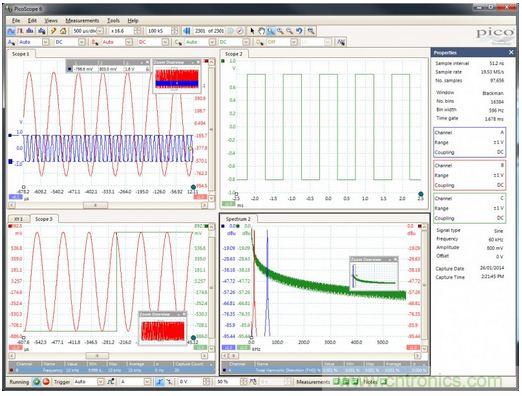This screenshot has height=396, width=522.
Task: Open the timebase 500 µs/div dropdown
Action: [100, 31]
